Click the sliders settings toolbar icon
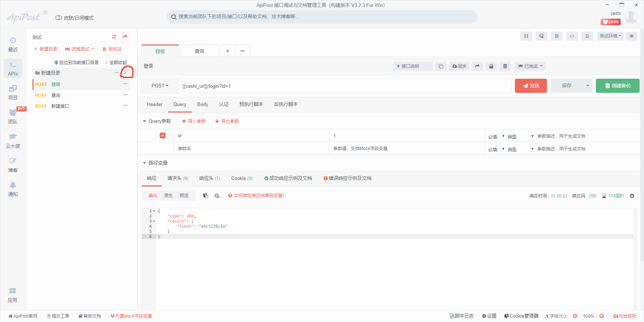Image resolution: width=644 pixels, height=322 pixels. pyautogui.click(x=587, y=36)
